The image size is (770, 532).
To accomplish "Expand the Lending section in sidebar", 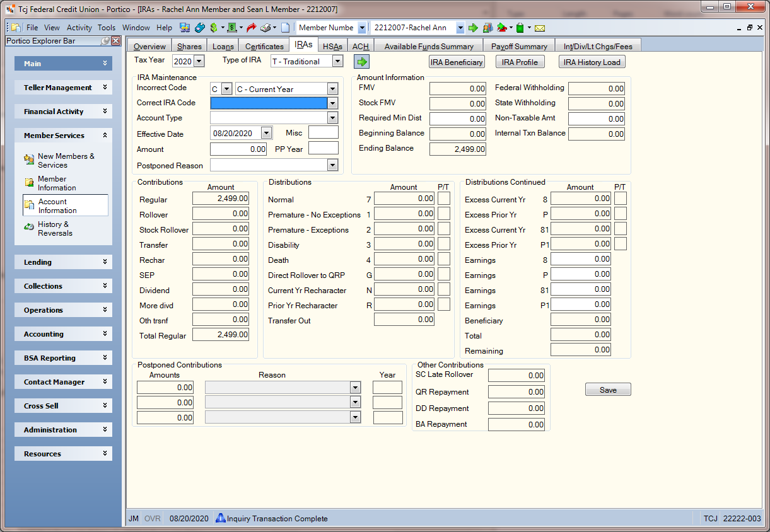I will tap(63, 262).
